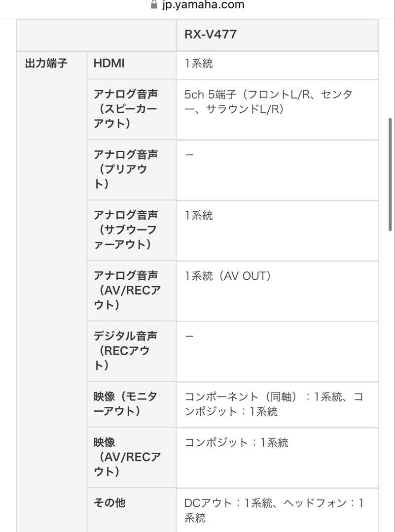The width and height of the screenshot is (395, 532).
Task: Click the padlock icon beside jp.yamaha.com
Action: (154, 4)
